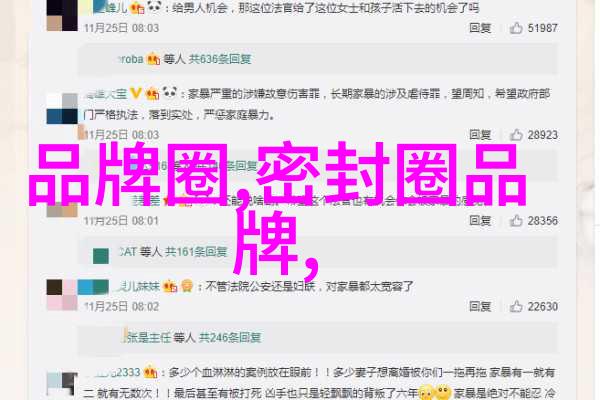Like the comment with 51987 likes
This screenshot has height=400, width=600.
point(516,28)
